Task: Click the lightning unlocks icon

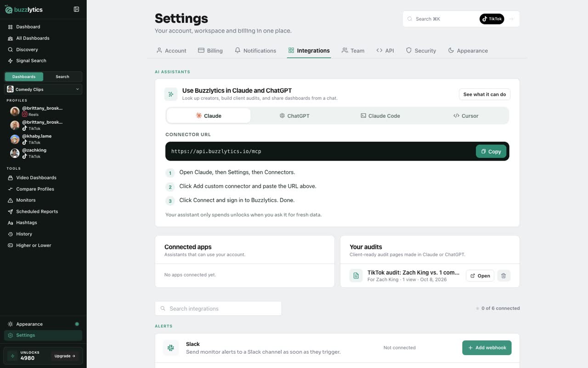Action: coord(12,356)
